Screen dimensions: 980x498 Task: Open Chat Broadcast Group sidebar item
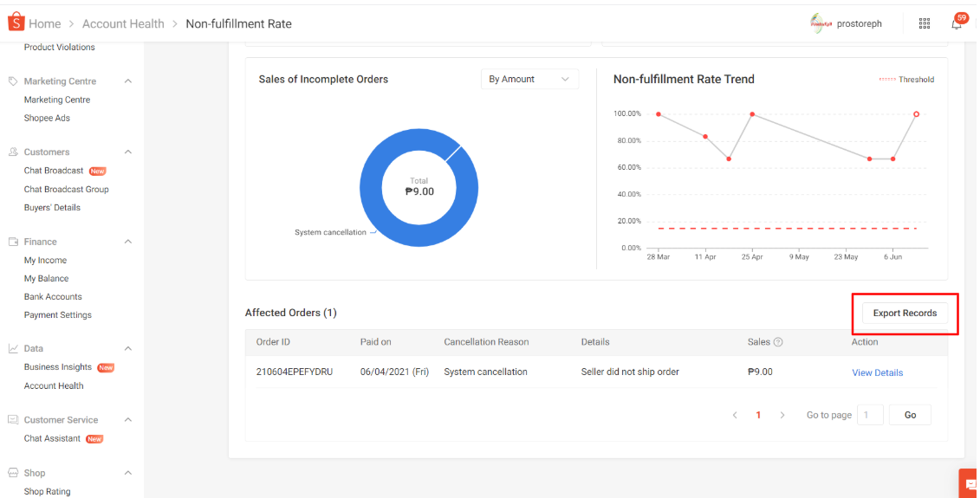pyautogui.click(x=66, y=190)
